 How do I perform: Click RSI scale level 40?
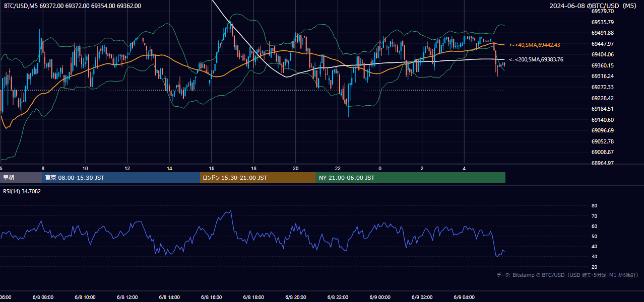click(595, 247)
